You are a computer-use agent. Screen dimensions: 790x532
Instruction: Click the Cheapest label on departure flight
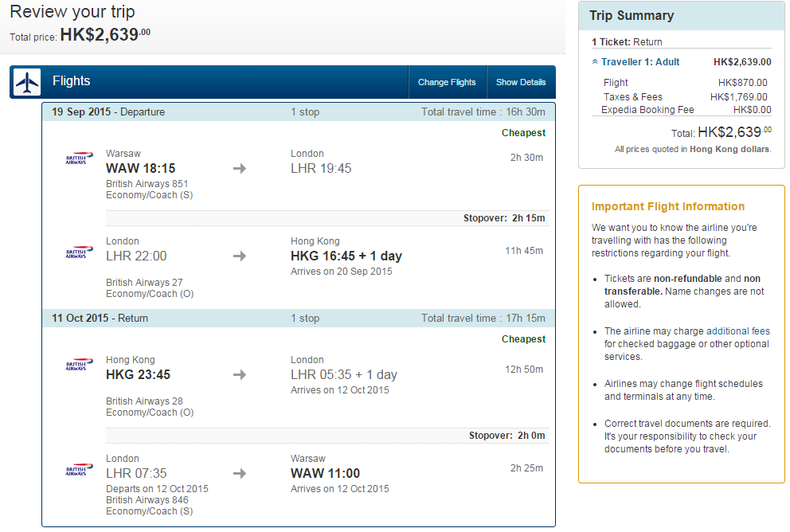523,133
